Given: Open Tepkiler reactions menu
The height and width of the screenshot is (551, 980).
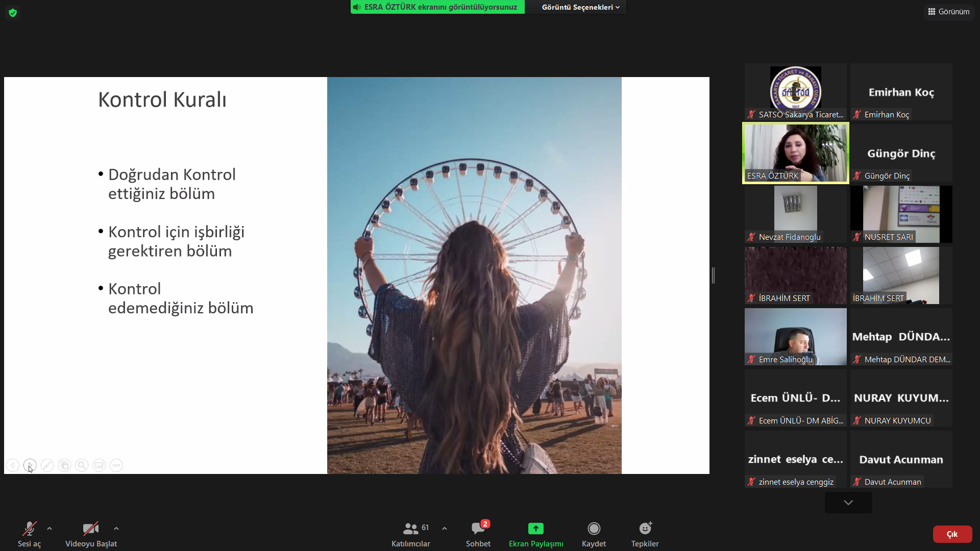Looking at the screenshot, I should (645, 534).
